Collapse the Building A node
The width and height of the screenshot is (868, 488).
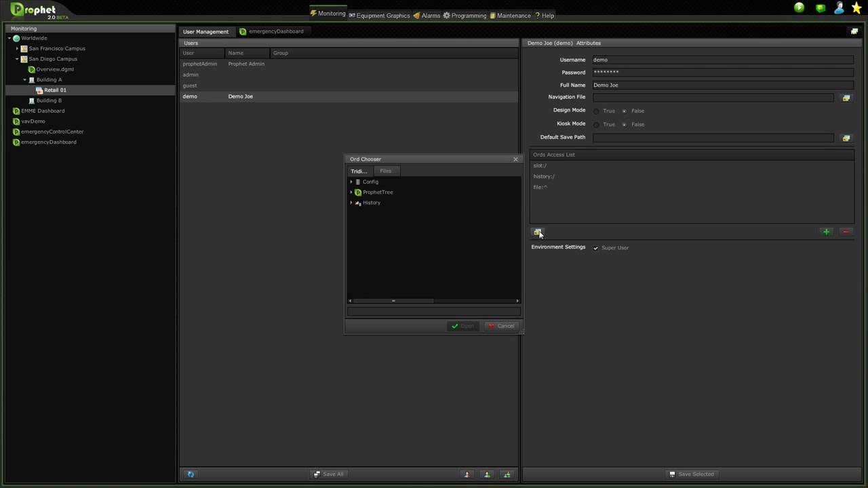tap(25, 80)
